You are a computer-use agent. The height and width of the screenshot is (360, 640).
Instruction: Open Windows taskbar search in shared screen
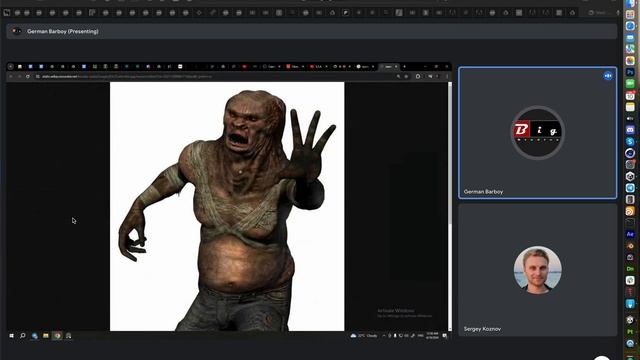(x=23, y=336)
